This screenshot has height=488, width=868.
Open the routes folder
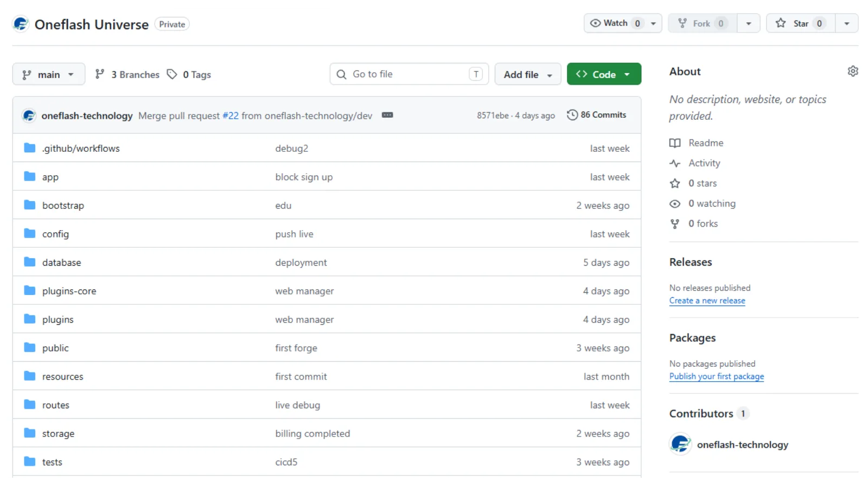click(x=55, y=405)
